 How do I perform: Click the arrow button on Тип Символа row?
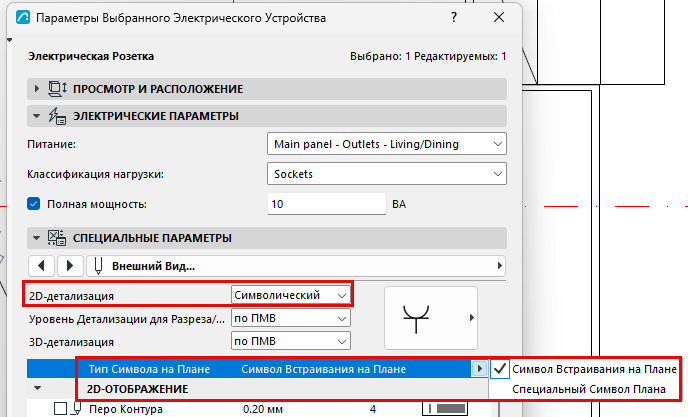click(x=479, y=369)
